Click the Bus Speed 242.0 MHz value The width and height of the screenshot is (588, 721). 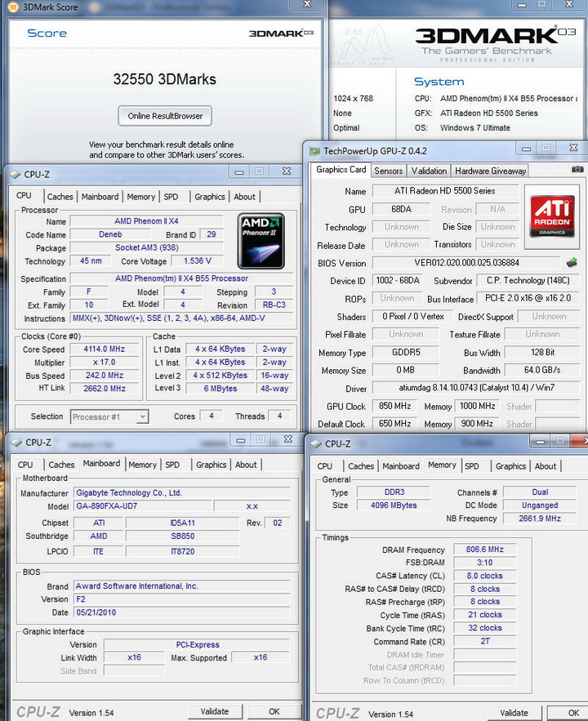tap(105, 376)
